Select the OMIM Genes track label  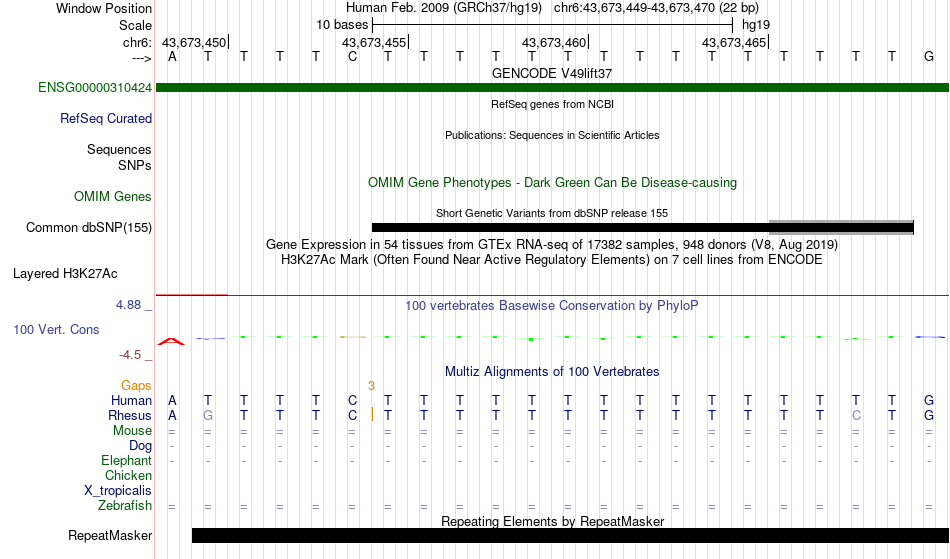112,197
